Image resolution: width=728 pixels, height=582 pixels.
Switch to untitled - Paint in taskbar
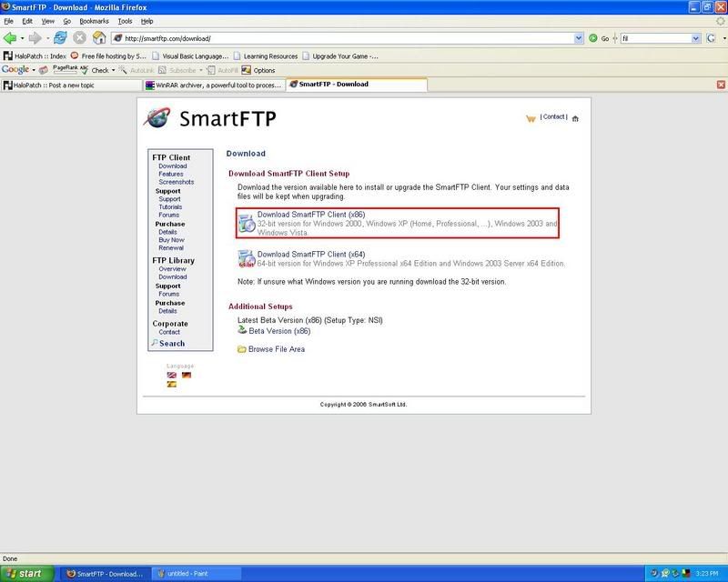click(197, 574)
